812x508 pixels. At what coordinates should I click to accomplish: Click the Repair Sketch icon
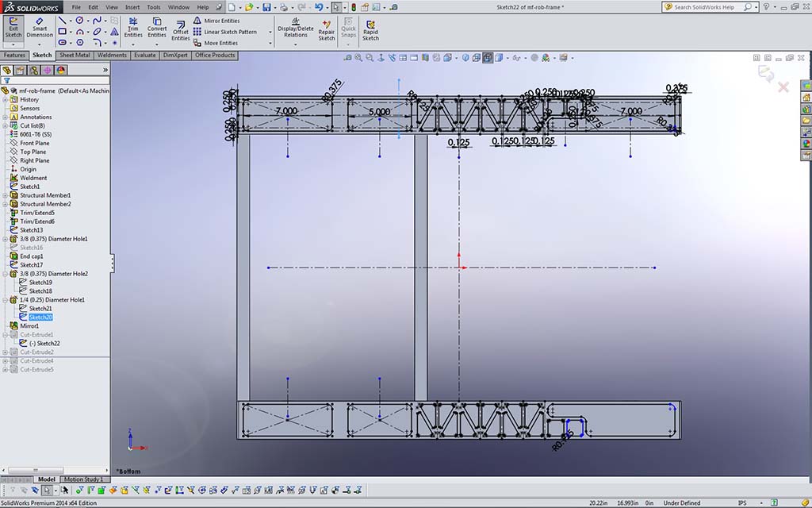coord(327,29)
